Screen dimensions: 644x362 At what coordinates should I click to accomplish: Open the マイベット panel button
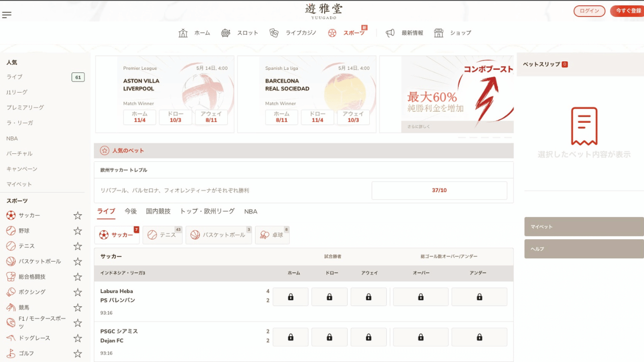pyautogui.click(x=584, y=227)
